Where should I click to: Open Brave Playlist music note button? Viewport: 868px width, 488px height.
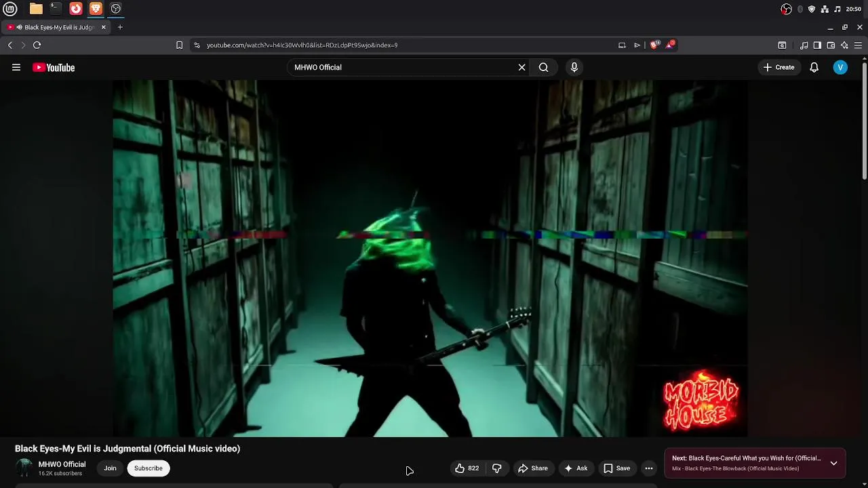point(804,45)
